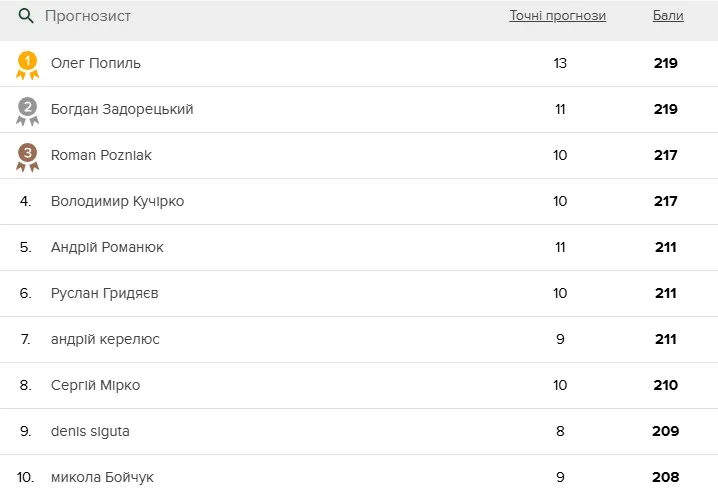Open Сергій Мірко's profile
This screenshot has width=718, height=497.
95,385
